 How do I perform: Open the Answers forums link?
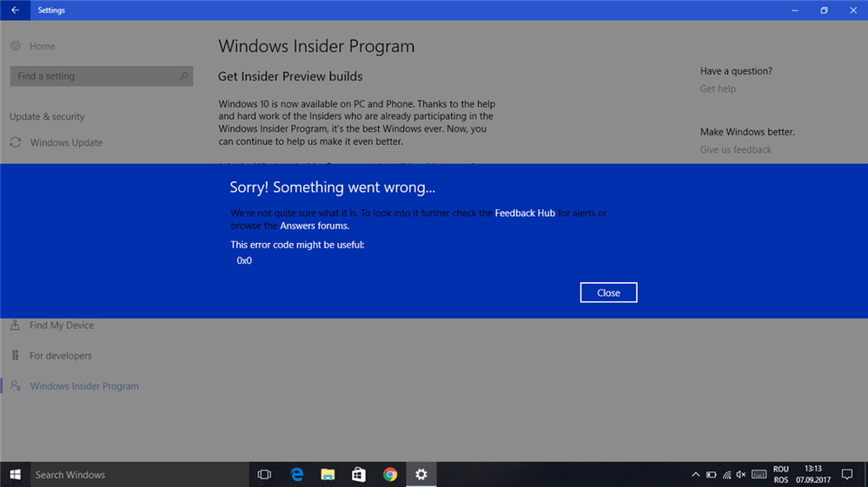tap(314, 226)
